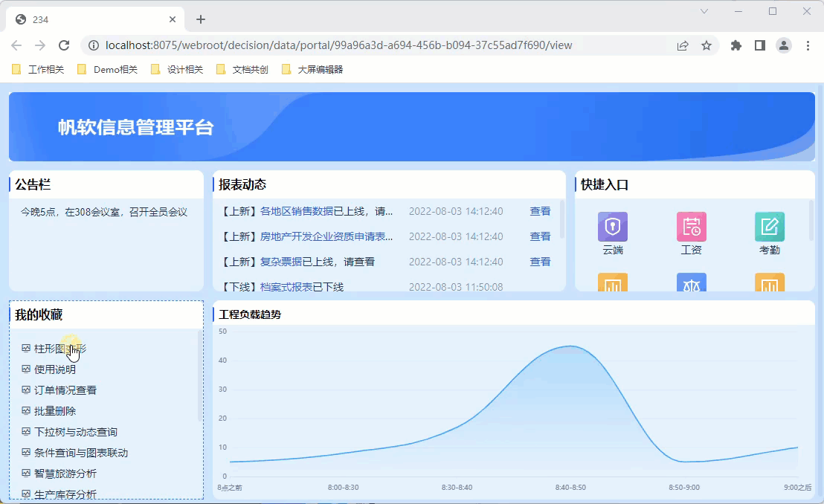824x504 pixels.
Task: Click the chart icon beside 下拉树与动态查询
Action: (x=26, y=431)
